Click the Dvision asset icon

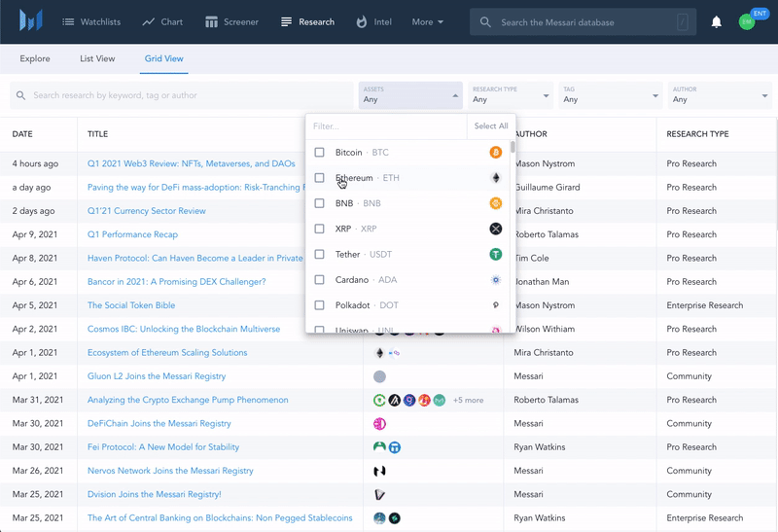point(379,494)
